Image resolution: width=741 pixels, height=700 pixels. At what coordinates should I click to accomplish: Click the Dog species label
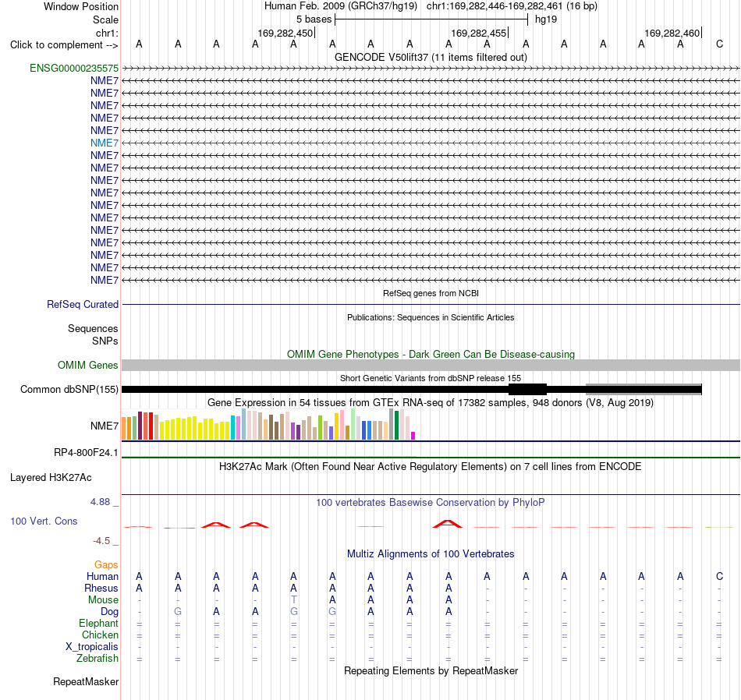click(x=109, y=612)
